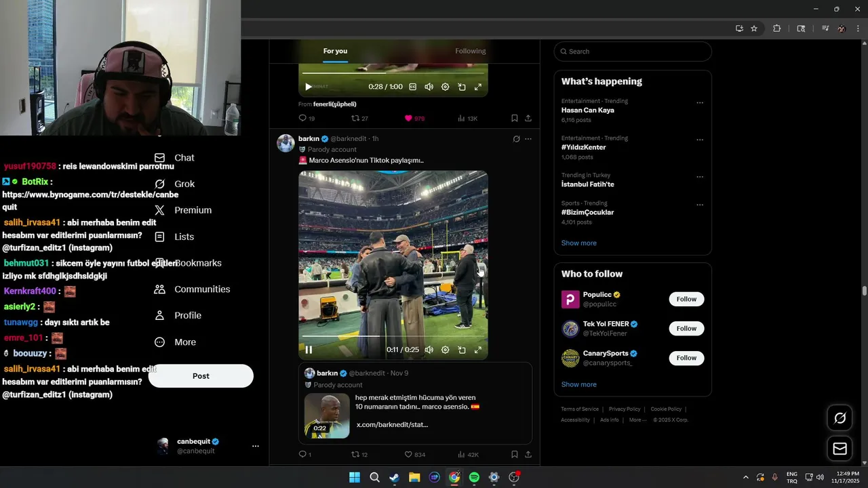The height and width of the screenshot is (488, 868).
Task: Focus the X Search field
Action: pyautogui.click(x=633, y=52)
